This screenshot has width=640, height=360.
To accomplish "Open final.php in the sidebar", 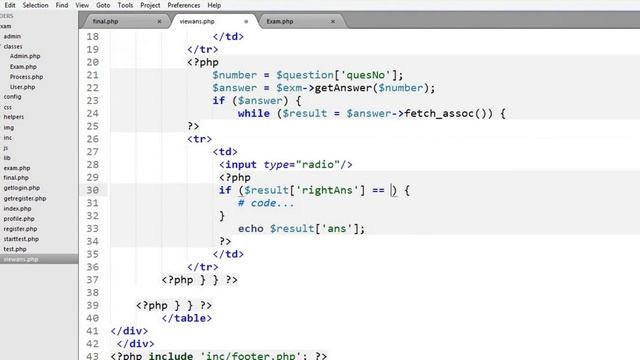I will coord(16,178).
